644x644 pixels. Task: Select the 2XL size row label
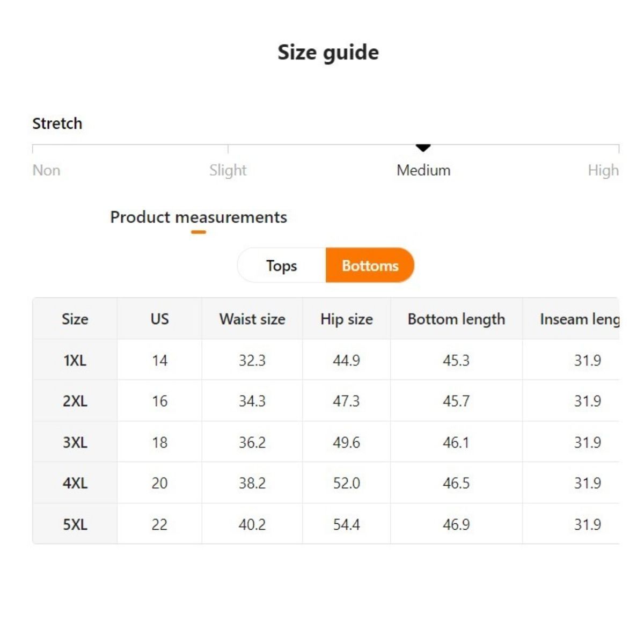point(75,401)
